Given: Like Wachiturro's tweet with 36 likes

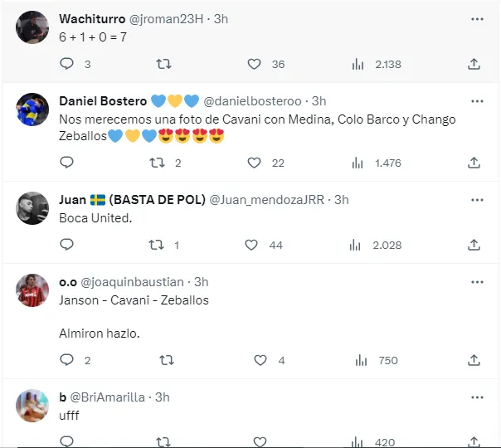Looking at the screenshot, I should [x=253, y=64].
